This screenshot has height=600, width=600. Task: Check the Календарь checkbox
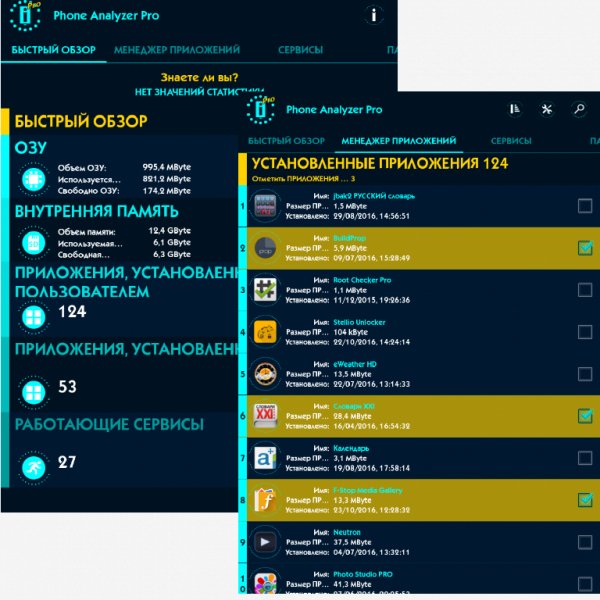point(585,458)
